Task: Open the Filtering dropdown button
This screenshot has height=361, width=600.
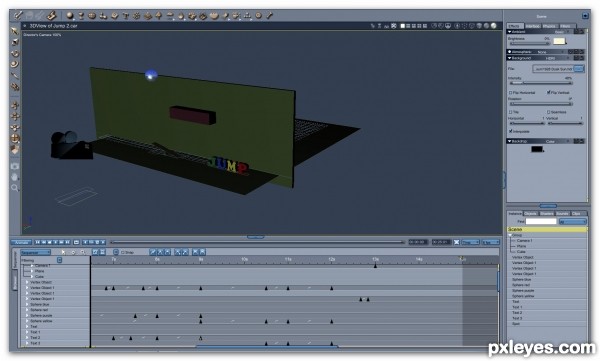Action: click(59, 260)
